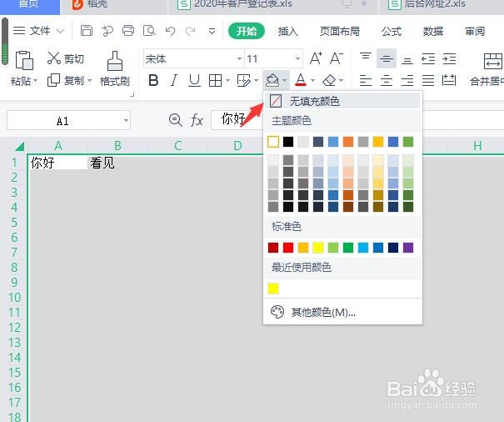Screen dimensions: 504x422
Task: Select 无填充颜色 (No Fill) option
Action: pos(342,102)
